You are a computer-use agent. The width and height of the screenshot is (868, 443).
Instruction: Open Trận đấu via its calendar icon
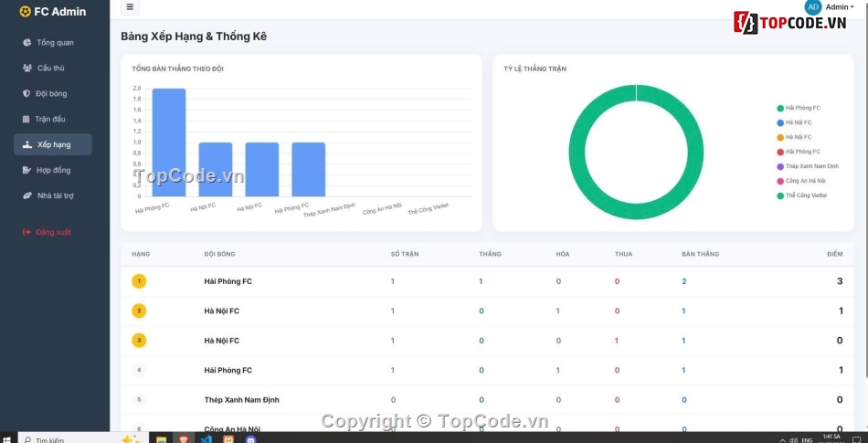pyautogui.click(x=26, y=119)
